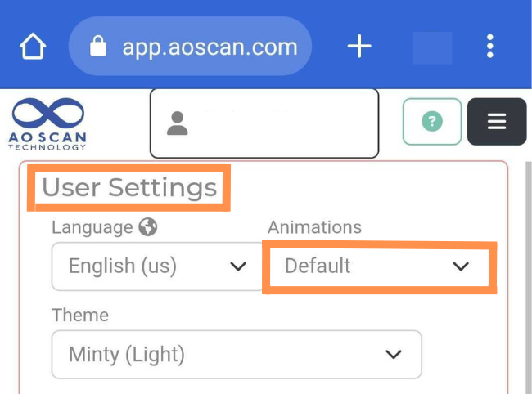Open a new tab with the plus icon
The image size is (532, 394).
pos(359,46)
